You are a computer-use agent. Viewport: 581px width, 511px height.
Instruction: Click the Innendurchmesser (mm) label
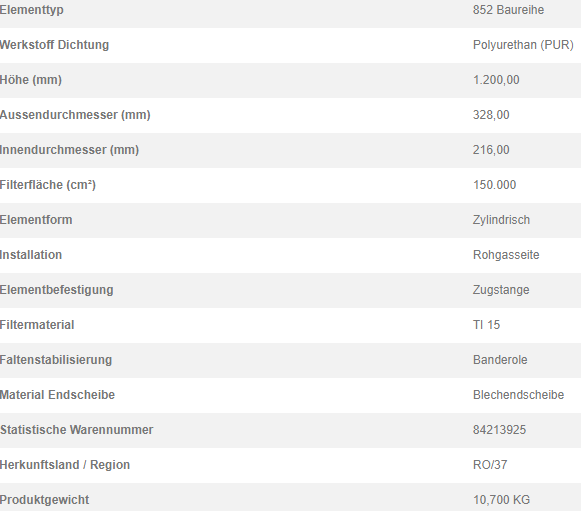click(x=69, y=150)
